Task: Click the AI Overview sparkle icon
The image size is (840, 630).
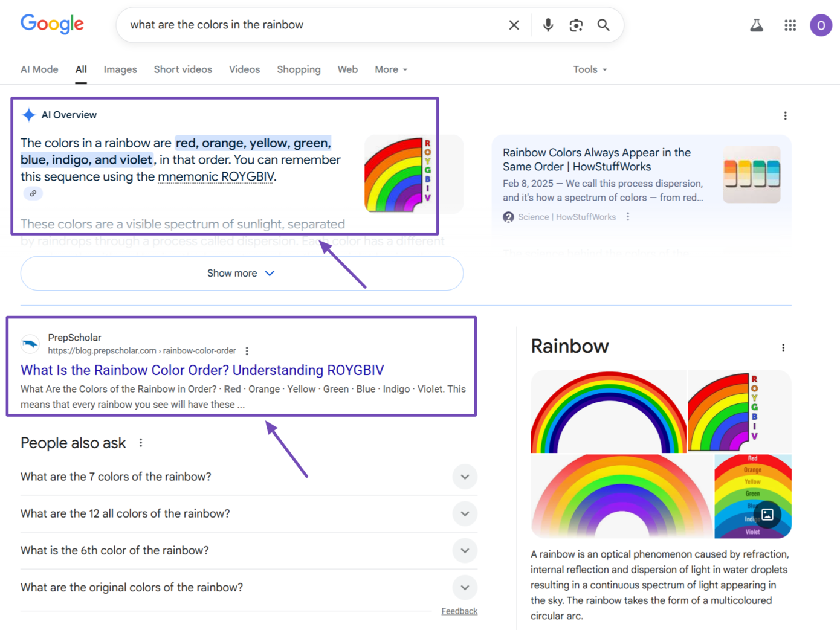Action: [28, 115]
